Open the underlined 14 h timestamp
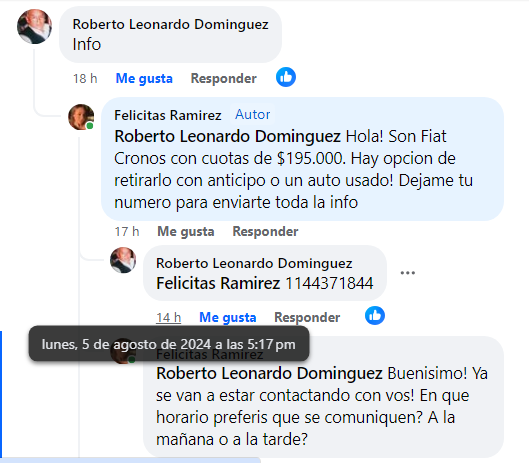 tap(168, 318)
